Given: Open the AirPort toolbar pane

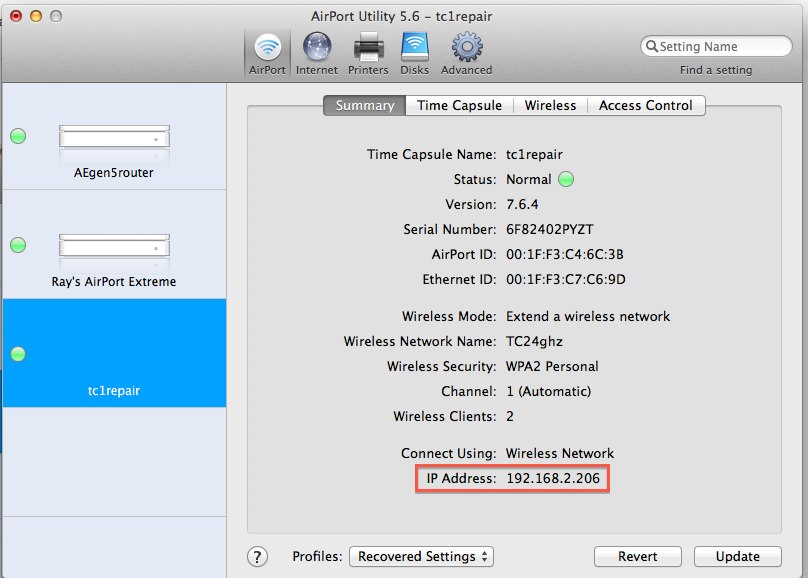Looking at the screenshot, I should (x=267, y=54).
